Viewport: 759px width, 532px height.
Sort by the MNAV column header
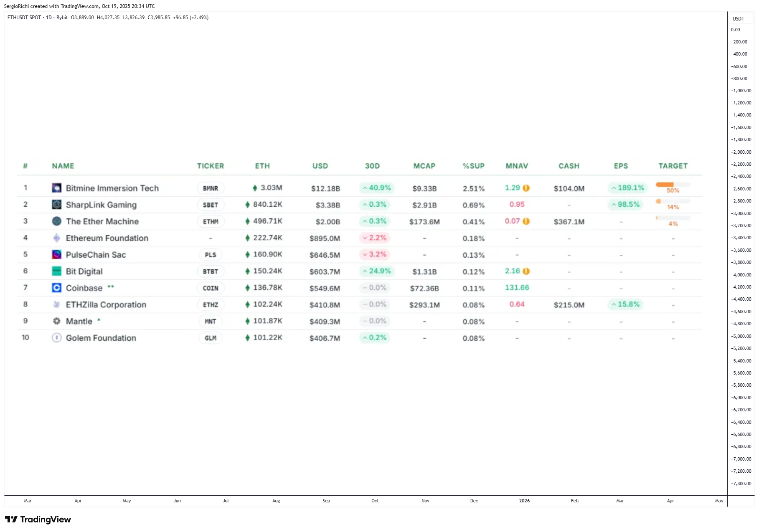click(517, 166)
